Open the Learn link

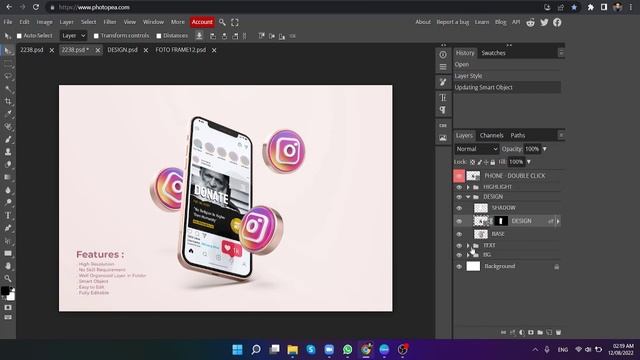coord(482,22)
